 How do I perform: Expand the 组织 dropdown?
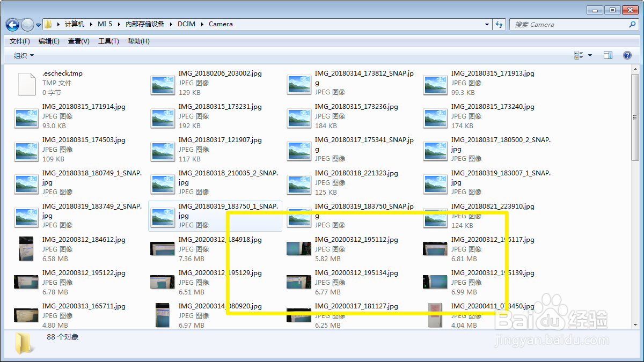click(x=24, y=55)
